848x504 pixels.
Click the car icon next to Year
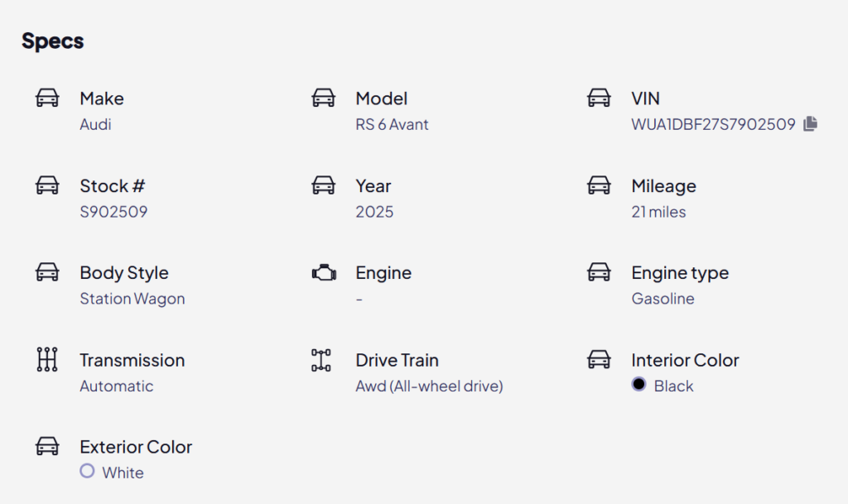324,185
